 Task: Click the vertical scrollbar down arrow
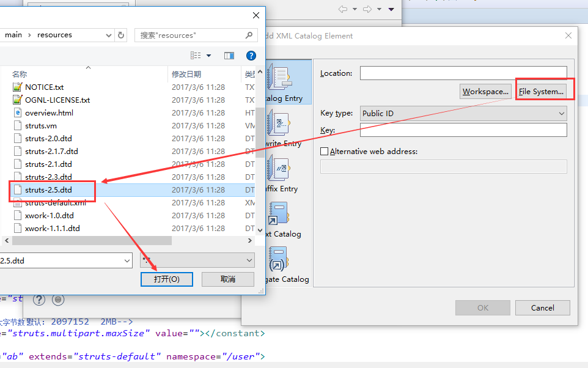click(260, 230)
